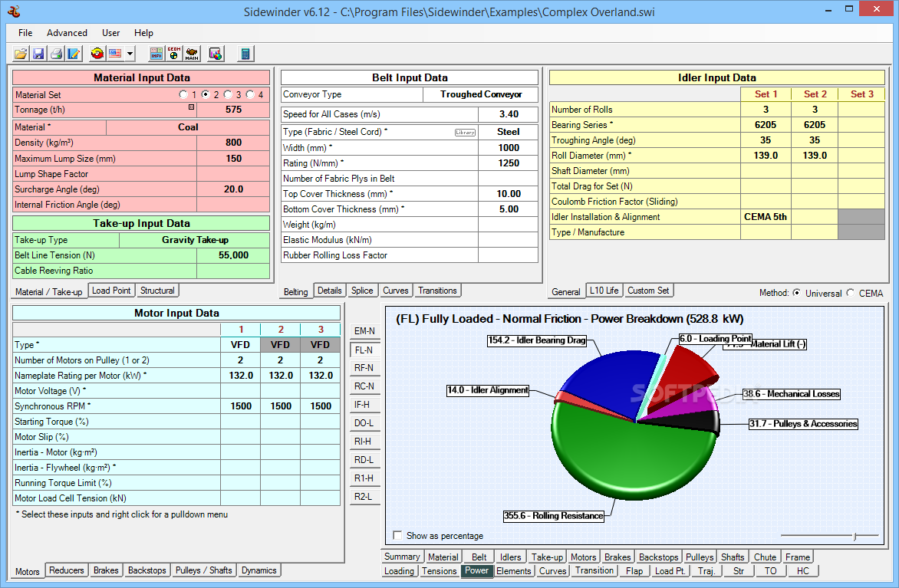The image size is (899, 588).
Task: Open the belt Type Steel field
Action: point(508,132)
